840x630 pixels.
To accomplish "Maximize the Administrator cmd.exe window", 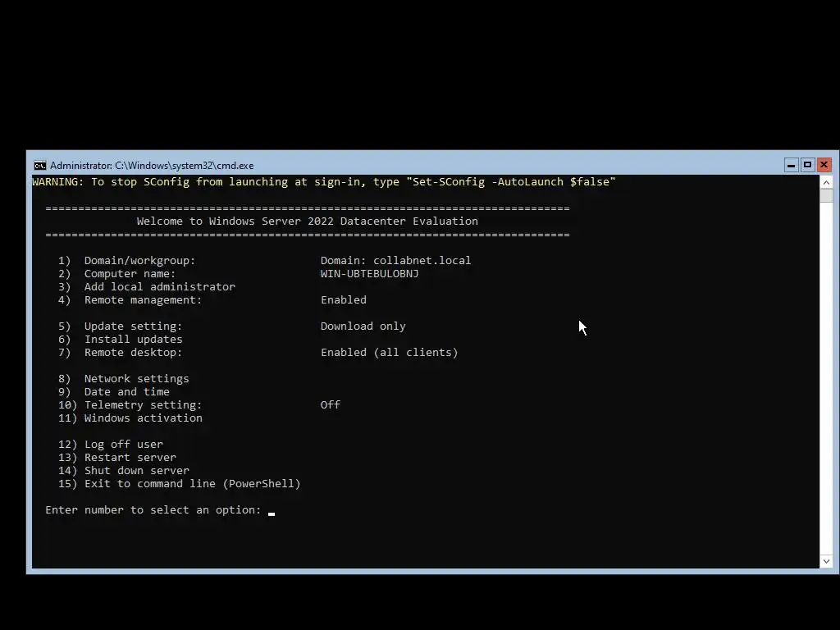I will tap(808, 165).
